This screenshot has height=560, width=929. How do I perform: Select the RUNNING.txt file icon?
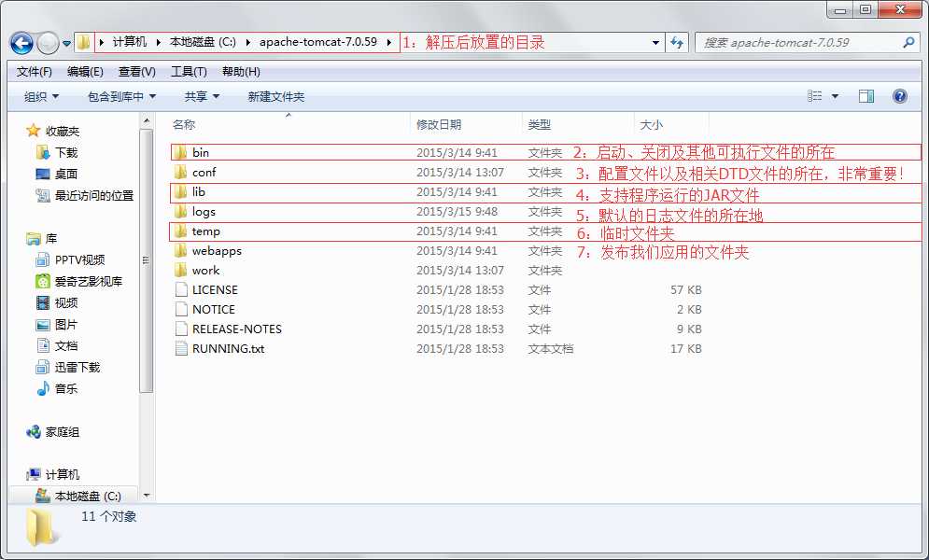click(181, 348)
